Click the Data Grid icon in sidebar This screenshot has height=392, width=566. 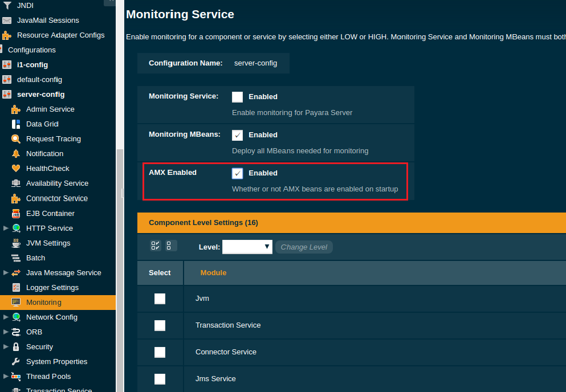point(16,124)
